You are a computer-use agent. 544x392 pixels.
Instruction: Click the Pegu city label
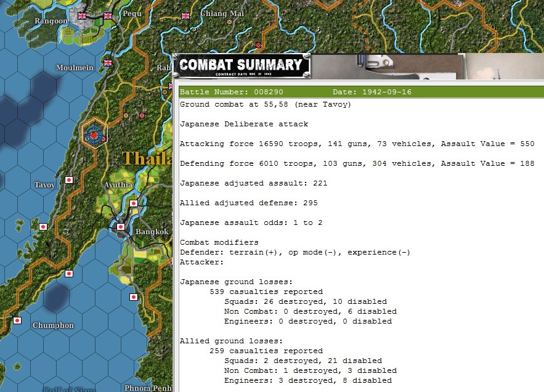(x=132, y=14)
